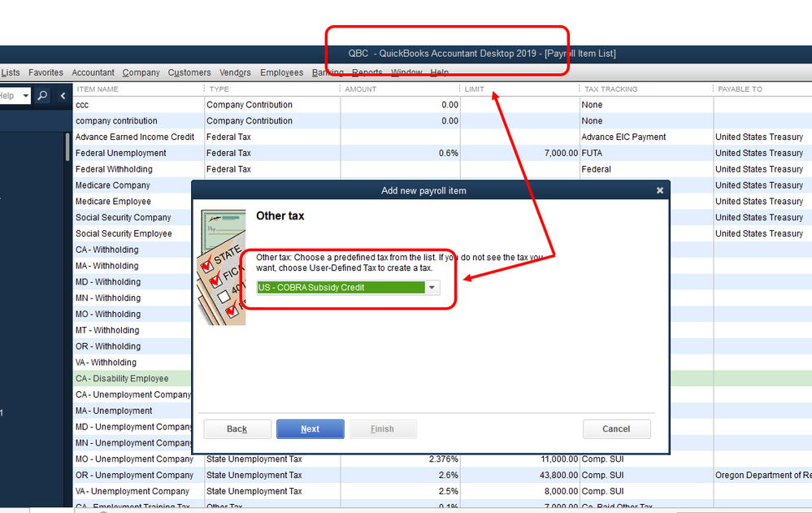Click the 11,000.00 limit for MO Unemployment
812x513 pixels.
pos(558,459)
